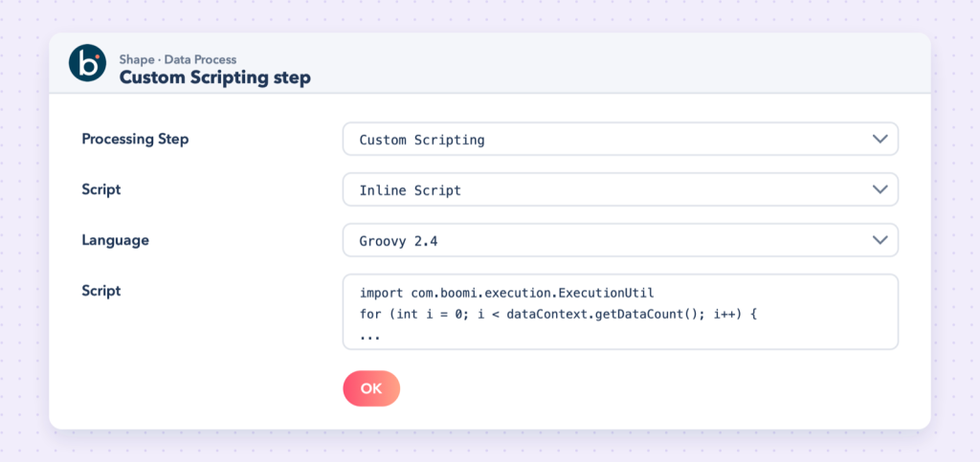Click chevron arrow of Groovy 2.4 field
Image resolution: width=980 pixels, height=462 pixels.
pyautogui.click(x=880, y=240)
